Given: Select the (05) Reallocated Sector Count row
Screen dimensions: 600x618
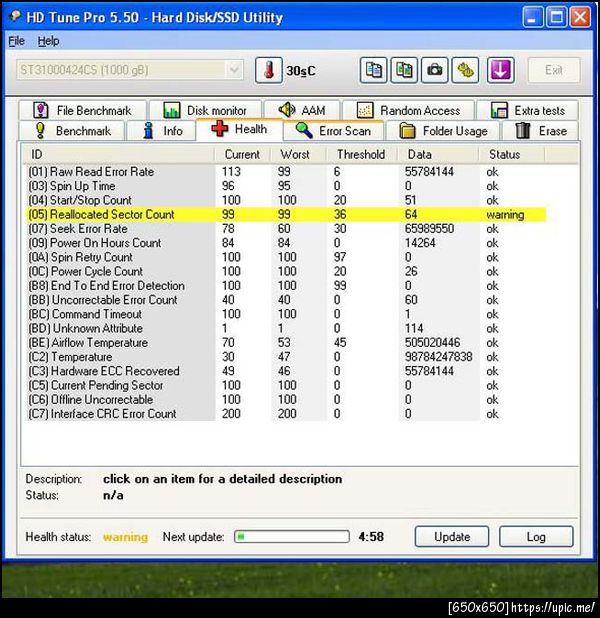Looking at the screenshot, I should coord(286,214).
